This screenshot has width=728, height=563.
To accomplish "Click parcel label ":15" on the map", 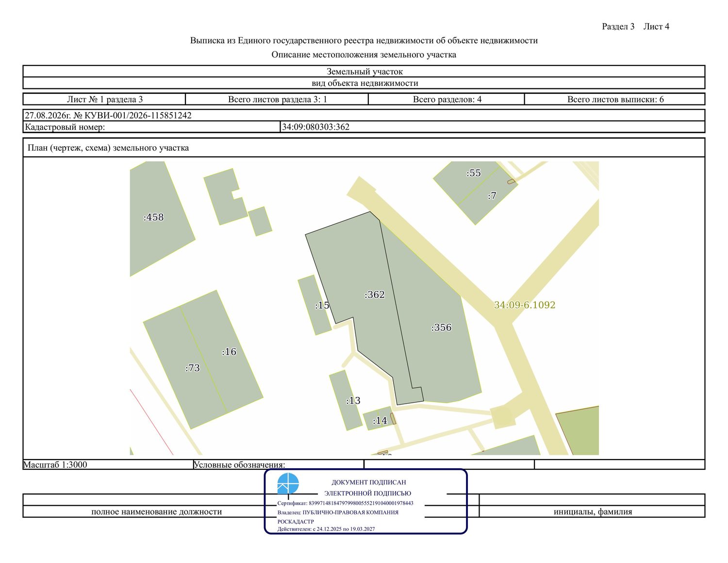I will (322, 305).
